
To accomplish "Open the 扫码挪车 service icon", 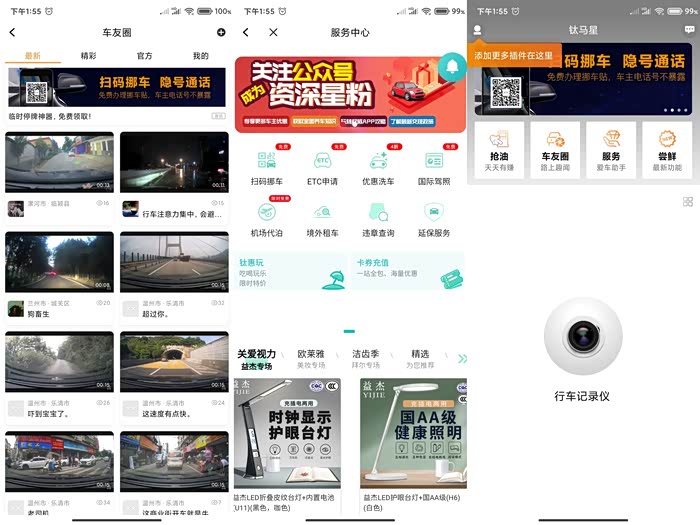I will (267, 168).
